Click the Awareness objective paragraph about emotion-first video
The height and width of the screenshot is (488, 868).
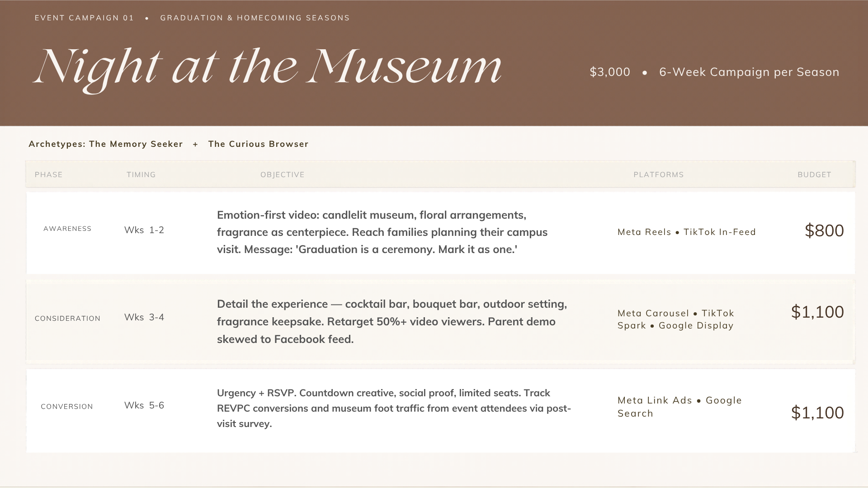382,232
